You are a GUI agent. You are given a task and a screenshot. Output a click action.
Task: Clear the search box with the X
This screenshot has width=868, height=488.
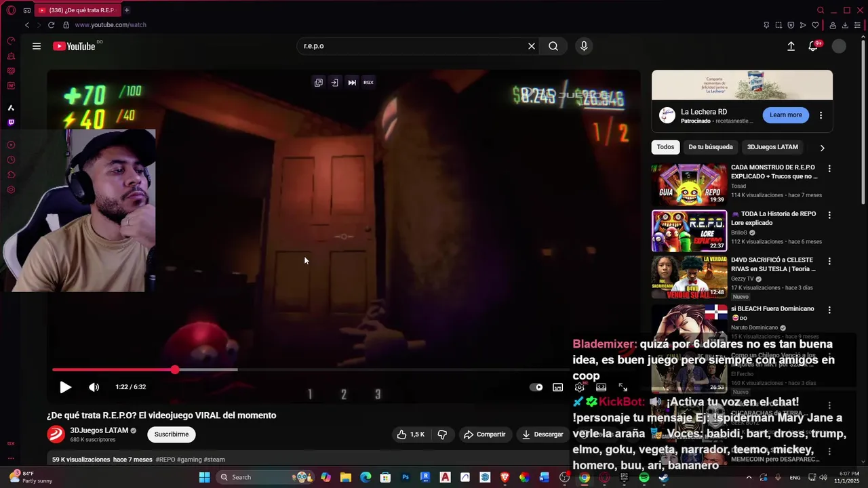click(x=532, y=46)
